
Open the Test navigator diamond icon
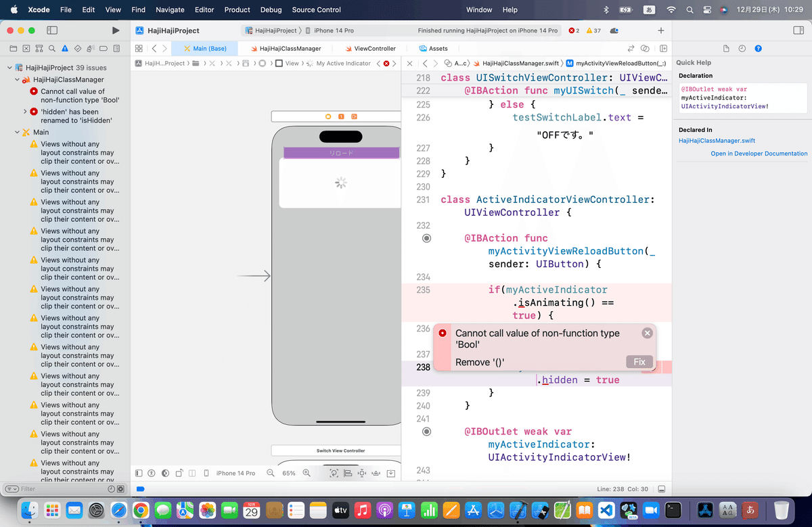pyautogui.click(x=78, y=49)
